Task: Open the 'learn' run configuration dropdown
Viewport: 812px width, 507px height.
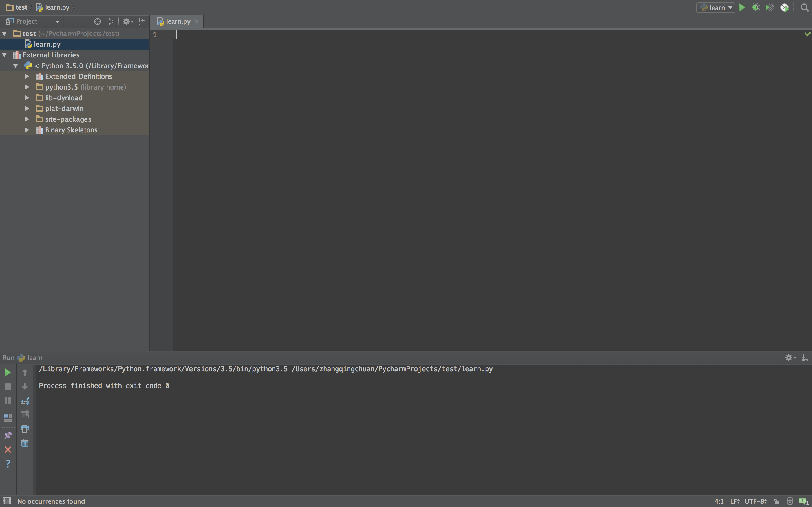Action: (716, 7)
